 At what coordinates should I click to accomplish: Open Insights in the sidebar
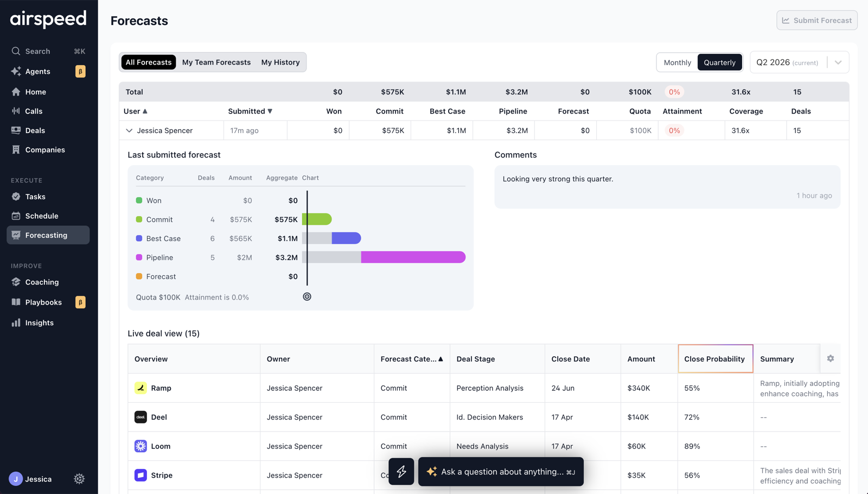[48, 322]
